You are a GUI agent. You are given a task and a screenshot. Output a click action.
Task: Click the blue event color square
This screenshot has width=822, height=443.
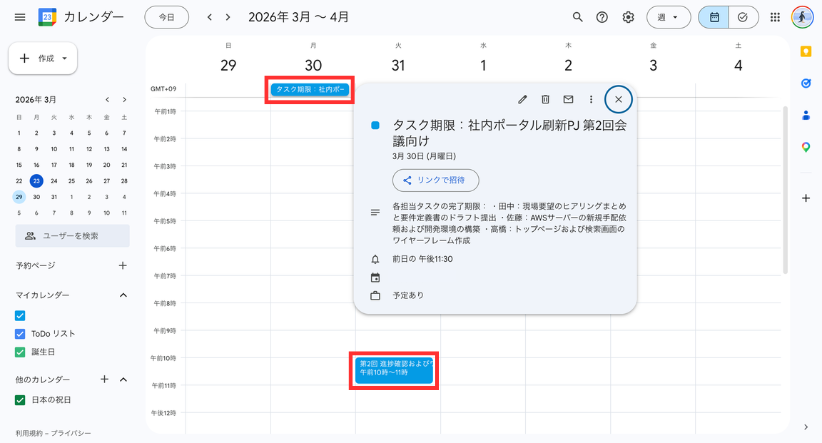click(x=375, y=125)
